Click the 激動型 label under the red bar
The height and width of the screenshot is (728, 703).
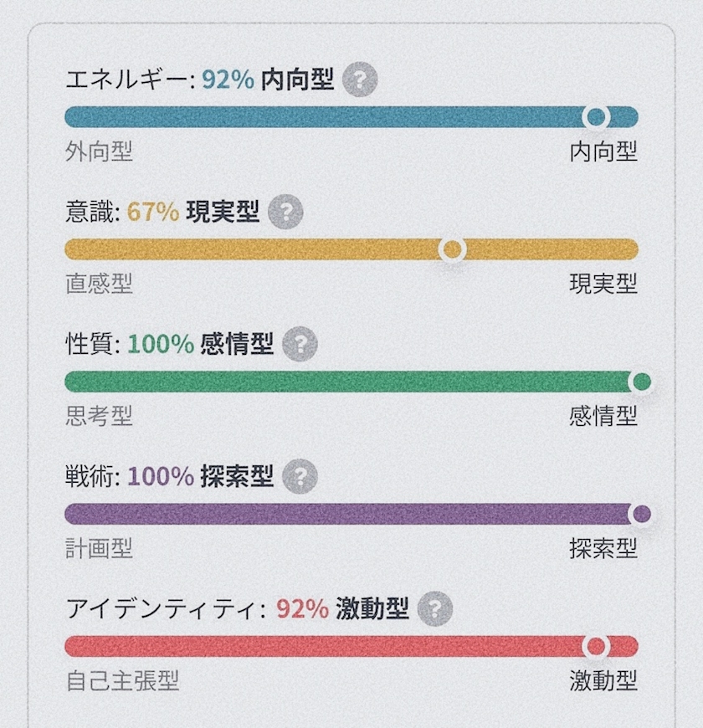603,680
